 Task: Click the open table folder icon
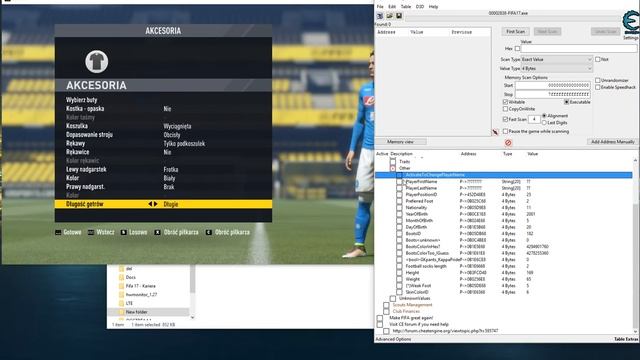point(390,16)
